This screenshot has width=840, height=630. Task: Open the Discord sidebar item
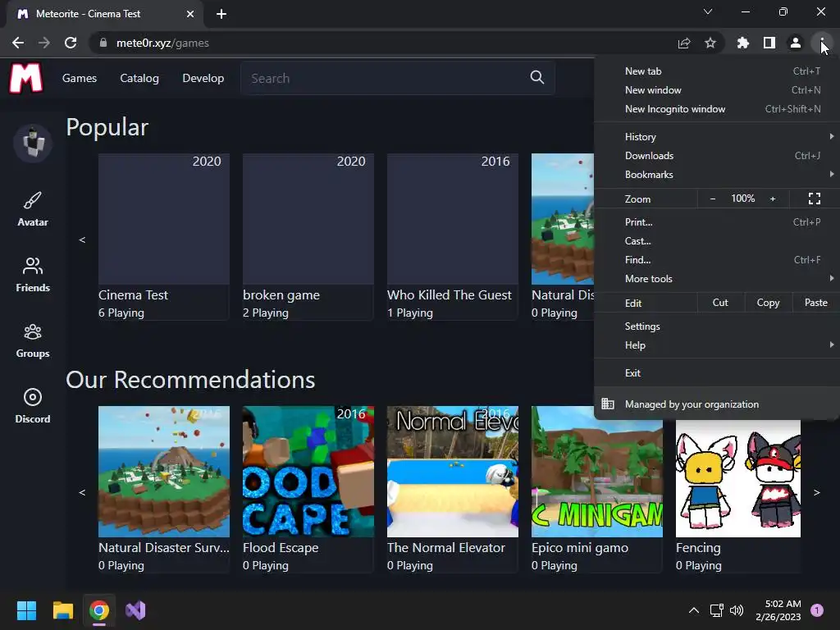33,406
